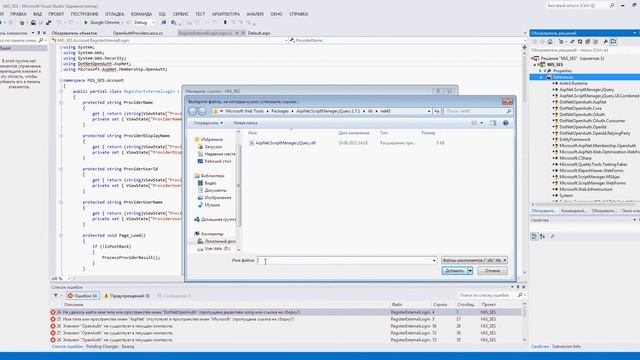640x360 pixels.
Task: Click the refresh icon beside the address bar
Action: pos(437,111)
